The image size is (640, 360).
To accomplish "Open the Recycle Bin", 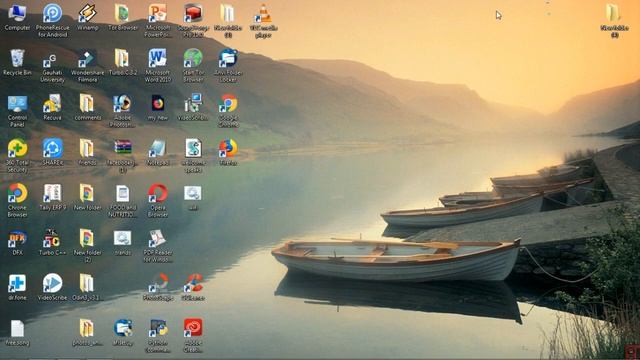I will (x=17, y=62).
